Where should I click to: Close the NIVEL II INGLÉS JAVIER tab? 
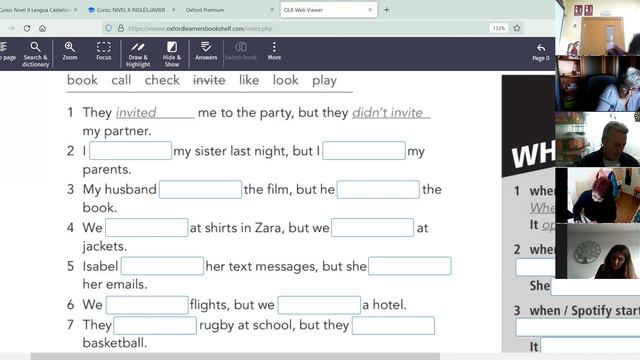173,10
